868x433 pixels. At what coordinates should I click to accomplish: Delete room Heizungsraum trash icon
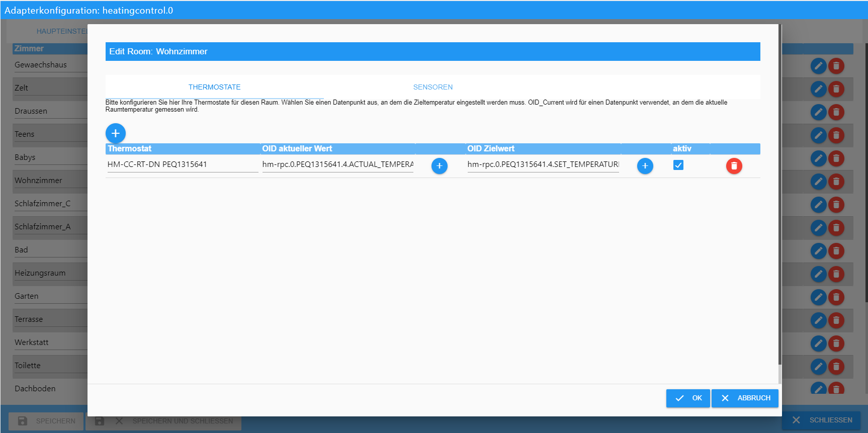point(836,274)
